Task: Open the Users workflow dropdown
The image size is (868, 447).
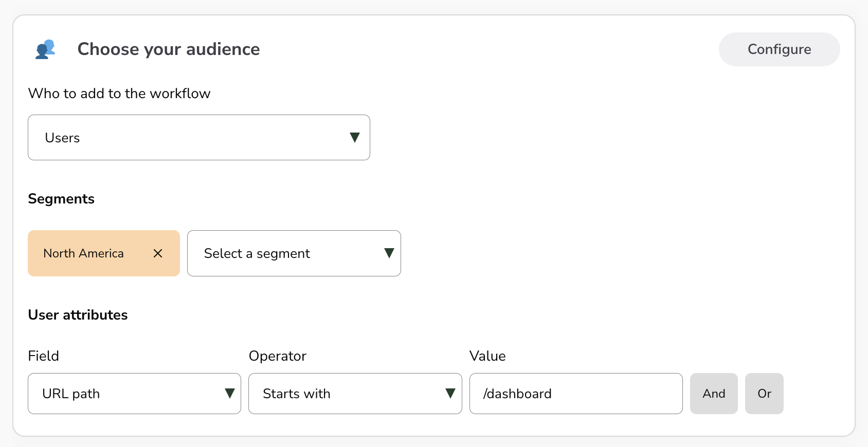Action: point(199,138)
